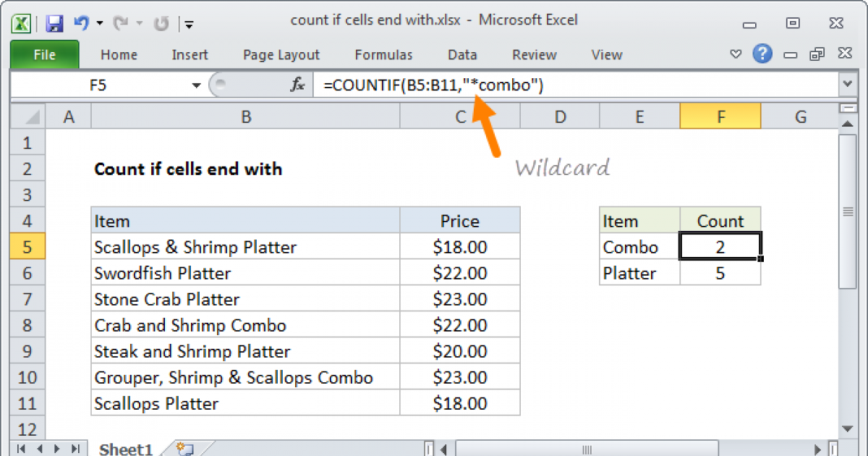The image size is (868, 456).
Task: Select column C header
Action: 460,117
